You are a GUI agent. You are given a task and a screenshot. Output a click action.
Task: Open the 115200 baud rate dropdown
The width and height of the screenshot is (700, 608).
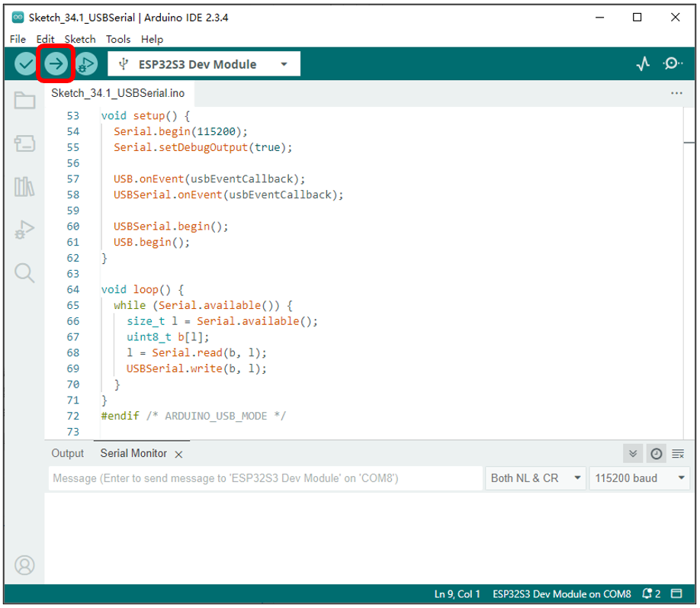(x=639, y=478)
